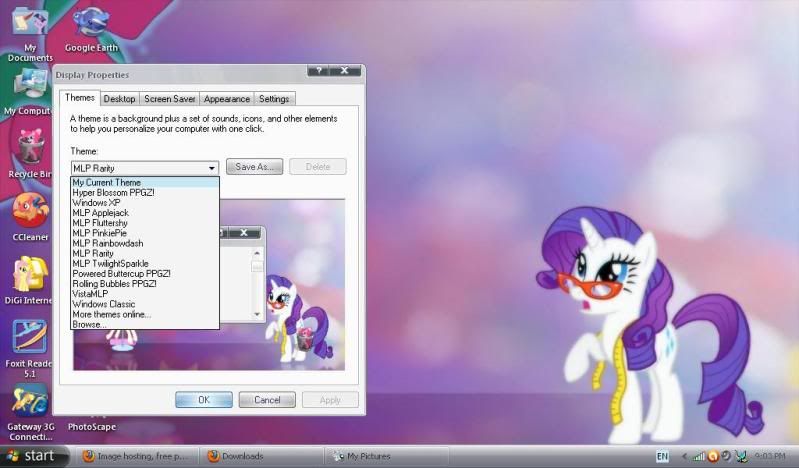Choose the MLP TwilightSparkle theme

[x=145, y=264]
